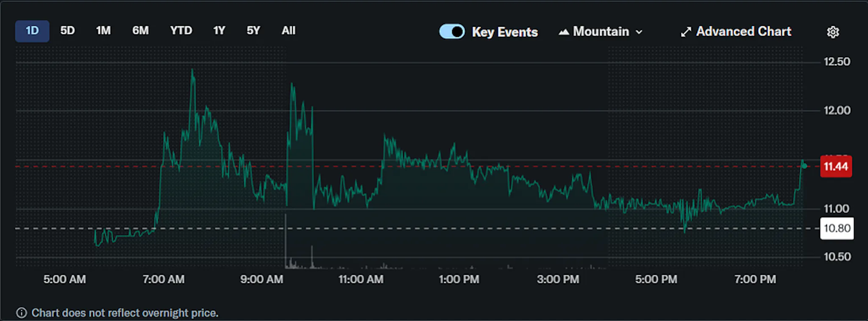Click the info icon beside overnight price note
This screenshot has width=868, height=321.
(21, 313)
